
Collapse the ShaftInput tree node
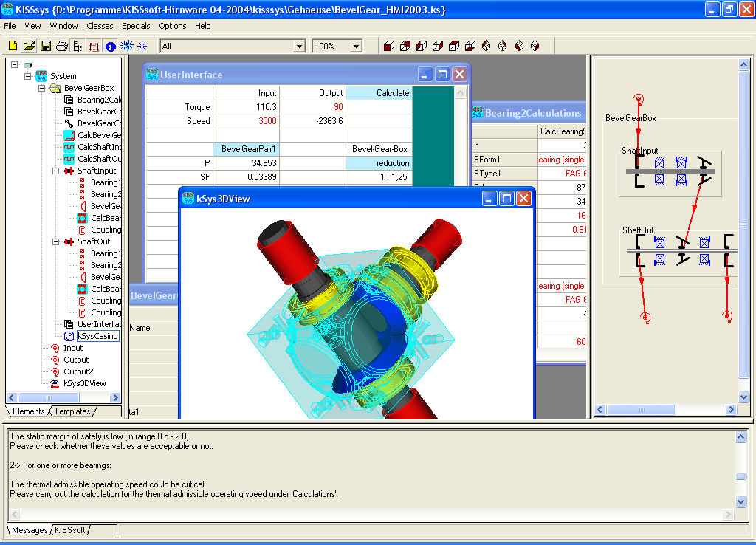click(x=55, y=171)
